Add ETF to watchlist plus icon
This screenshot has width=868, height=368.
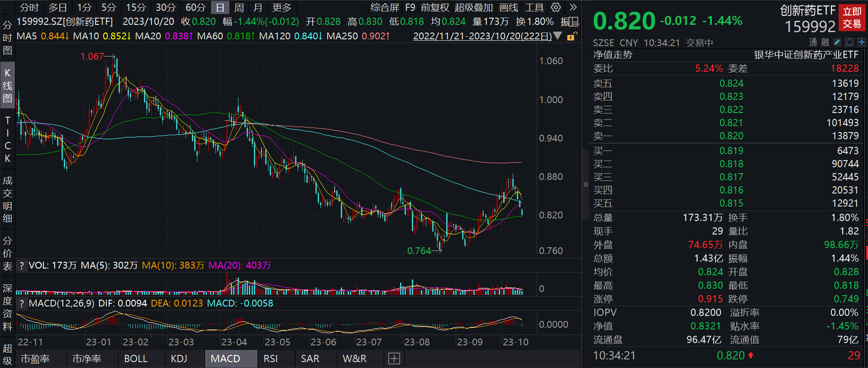(861, 42)
